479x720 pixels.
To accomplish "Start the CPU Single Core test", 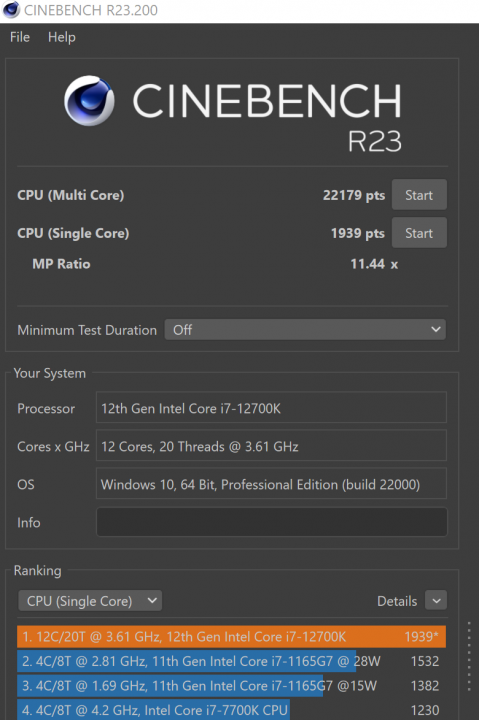I will [419, 233].
